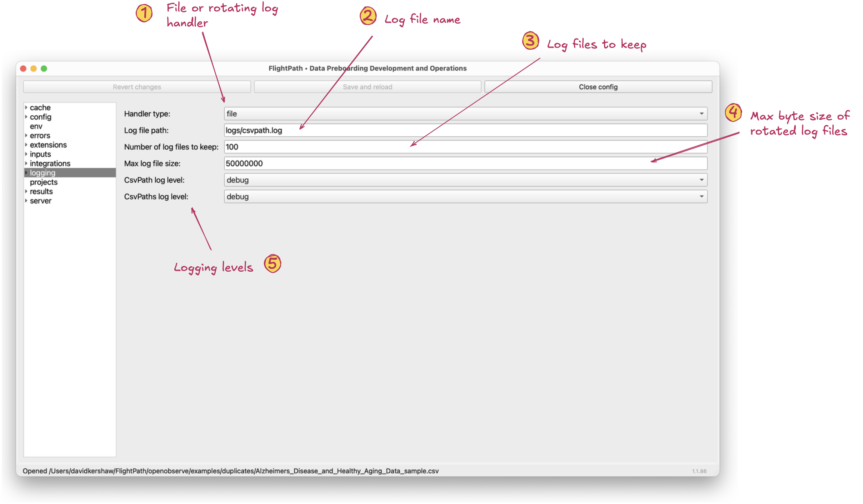Expand the cache tree node arrow
The width and height of the screenshot is (863, 504).
tap(26, 107)
